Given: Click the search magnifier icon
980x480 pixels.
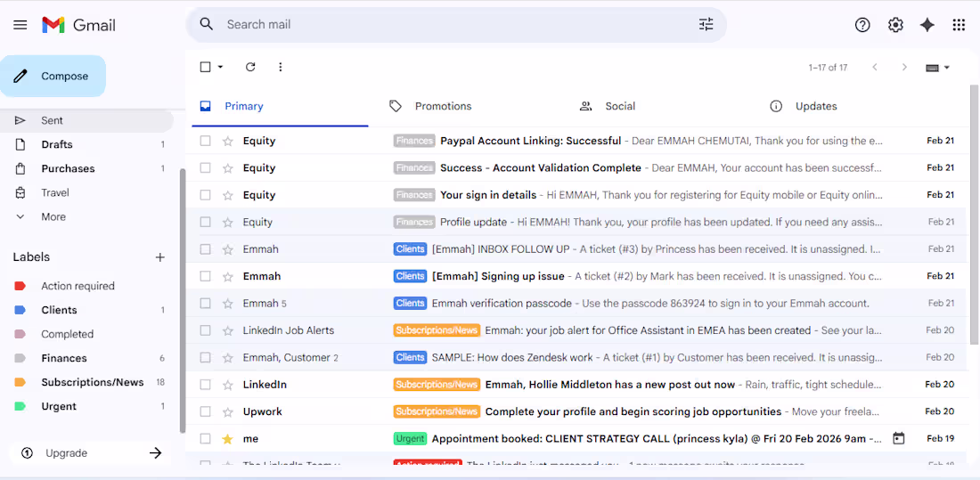Looking at the screenshot, I should tap(207, 24).
